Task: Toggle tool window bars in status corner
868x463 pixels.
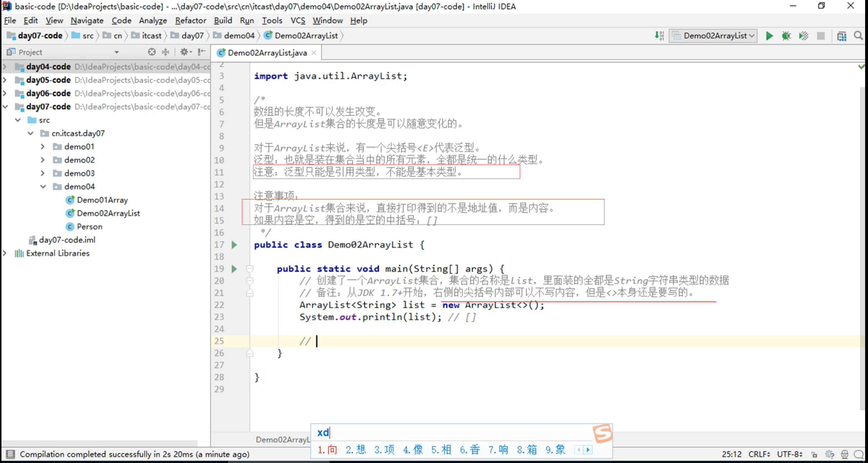Action: [x=10, y=454]
